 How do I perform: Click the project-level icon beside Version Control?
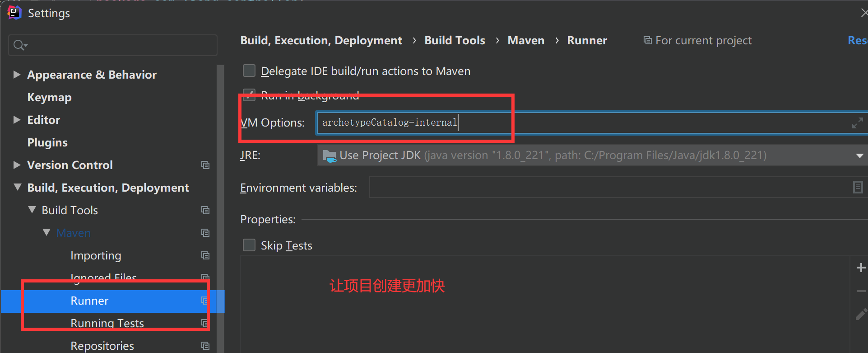pyautogui.click(x=205, y=165)
